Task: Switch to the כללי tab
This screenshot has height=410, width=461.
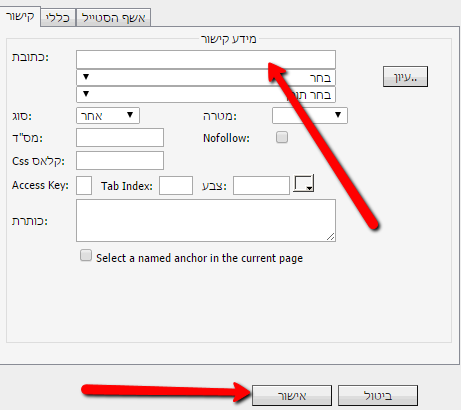Action: pos(58,18)
